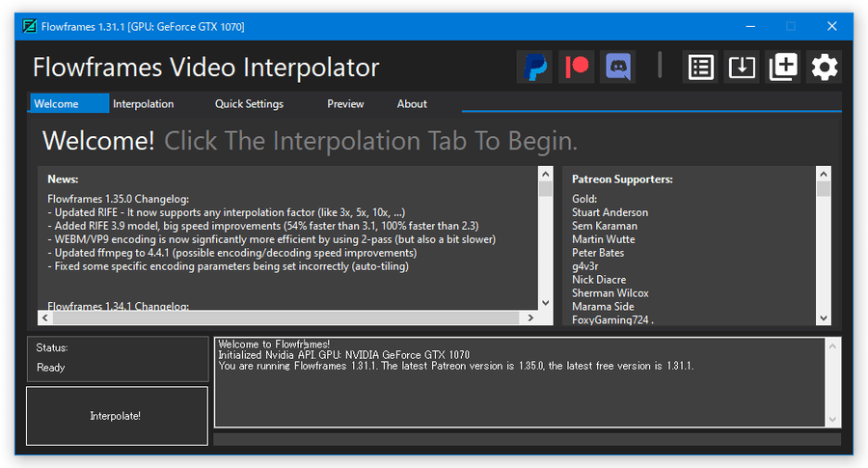Click the Interpolate! button
Screen dimensions: 868x468
(117, 416)
